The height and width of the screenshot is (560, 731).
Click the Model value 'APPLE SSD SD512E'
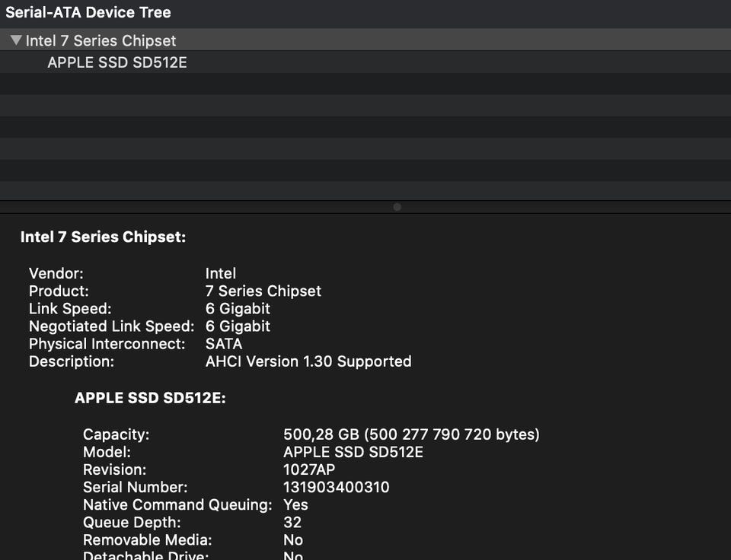pyautogui.click(x=353, y=453)
